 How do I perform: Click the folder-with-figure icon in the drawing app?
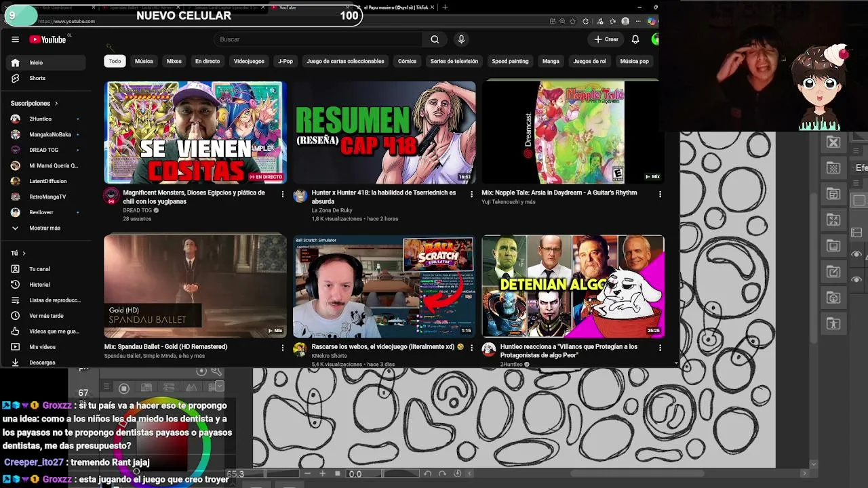(x=833, y=324)
